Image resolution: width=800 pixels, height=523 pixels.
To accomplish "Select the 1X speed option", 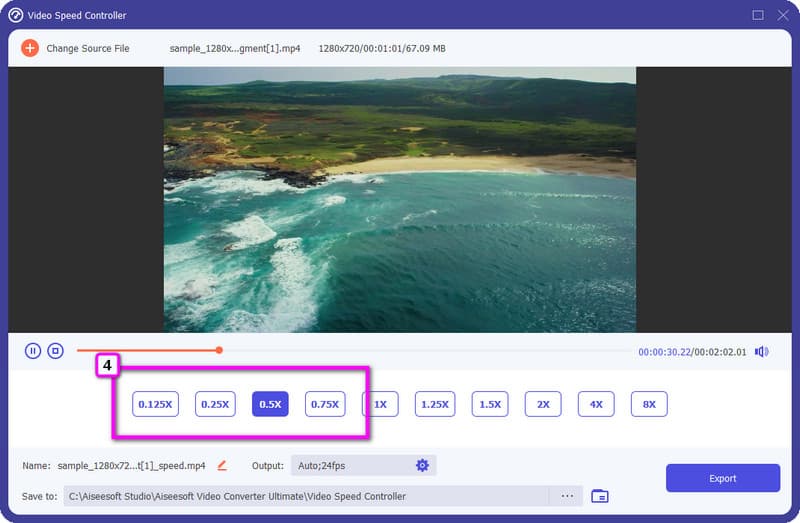I will 381,404.
